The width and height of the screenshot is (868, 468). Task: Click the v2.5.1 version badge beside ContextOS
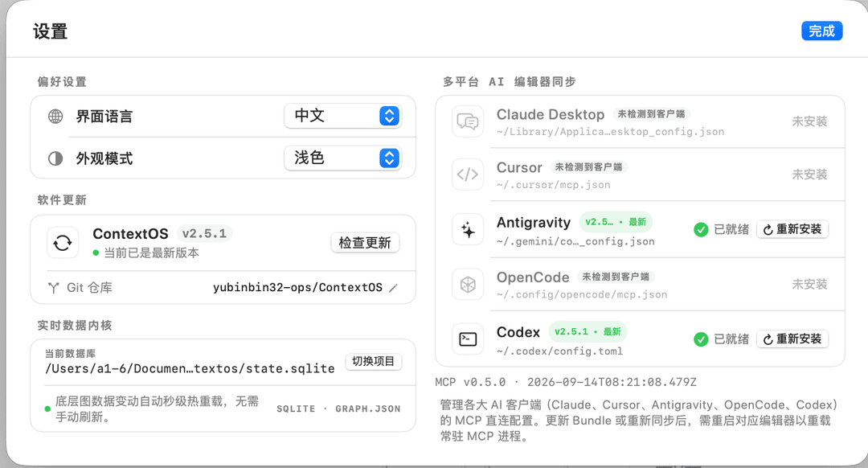pyautogui.click(x=204, y=234)
